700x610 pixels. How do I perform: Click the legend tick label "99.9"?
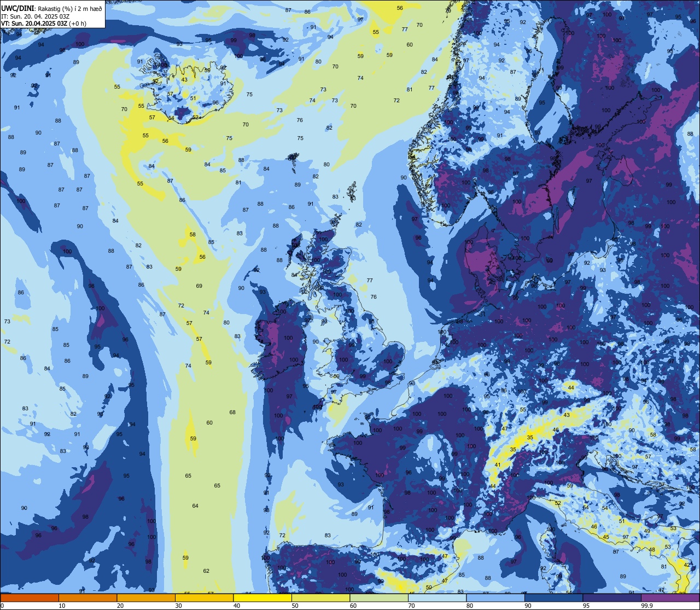[x=647, y=606]
